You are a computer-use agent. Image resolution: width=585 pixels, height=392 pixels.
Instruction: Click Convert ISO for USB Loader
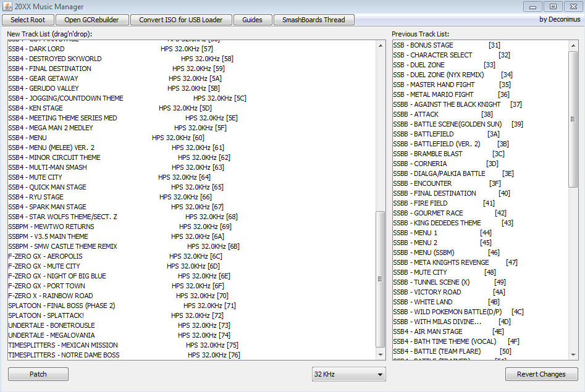tap(181, 20)
